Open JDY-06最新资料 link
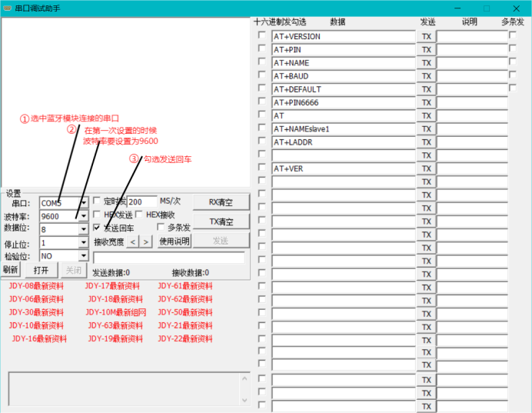Image resolution: width=532 pixels, height=413 pixels. (x=36, y=299)
